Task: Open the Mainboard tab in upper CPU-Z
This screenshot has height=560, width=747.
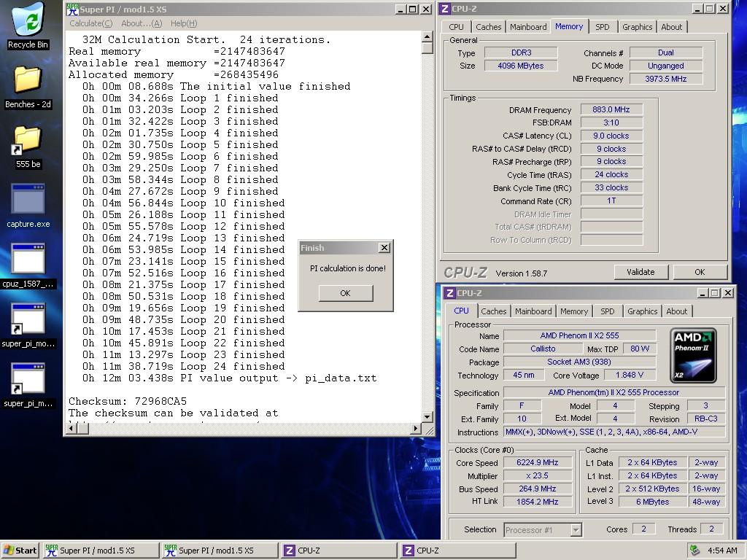Action: point(528,27)
